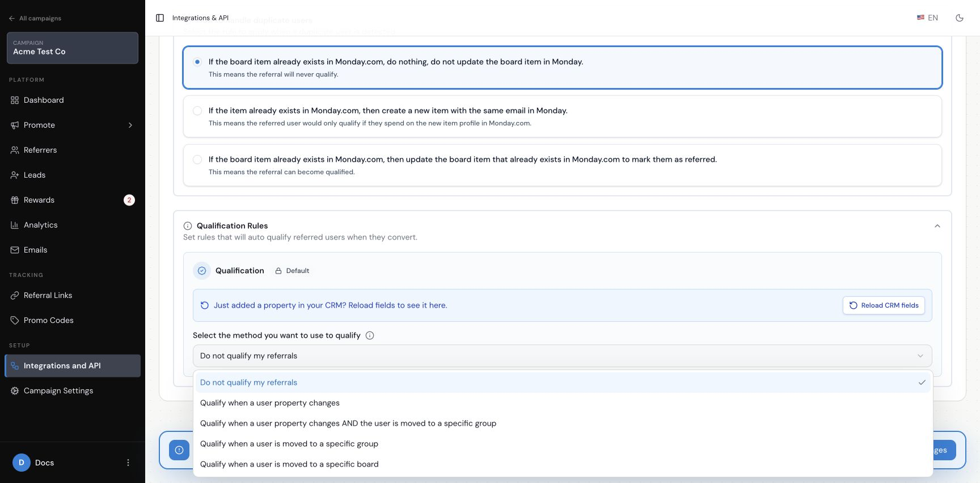
Task: Open the Analytics page
Action: point(73,225)
